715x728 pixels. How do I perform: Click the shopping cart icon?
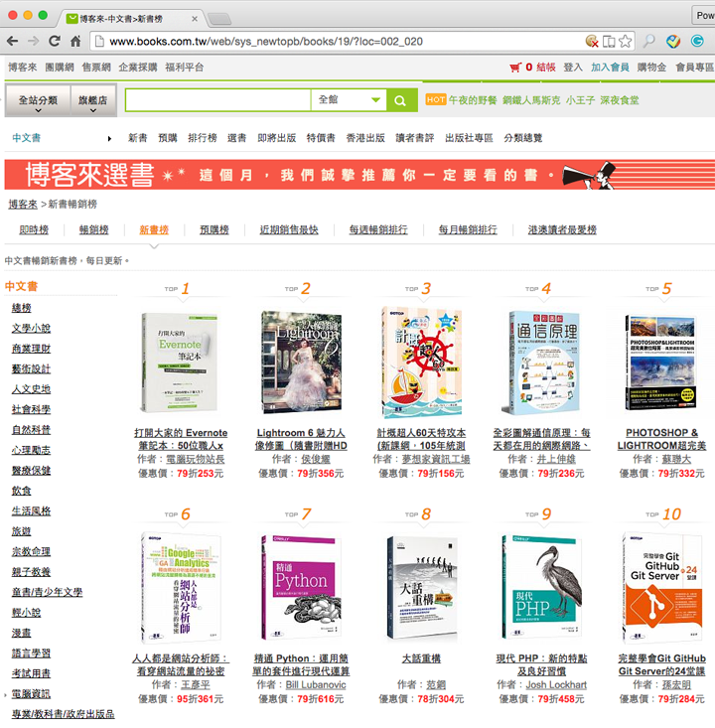[515, 68]
